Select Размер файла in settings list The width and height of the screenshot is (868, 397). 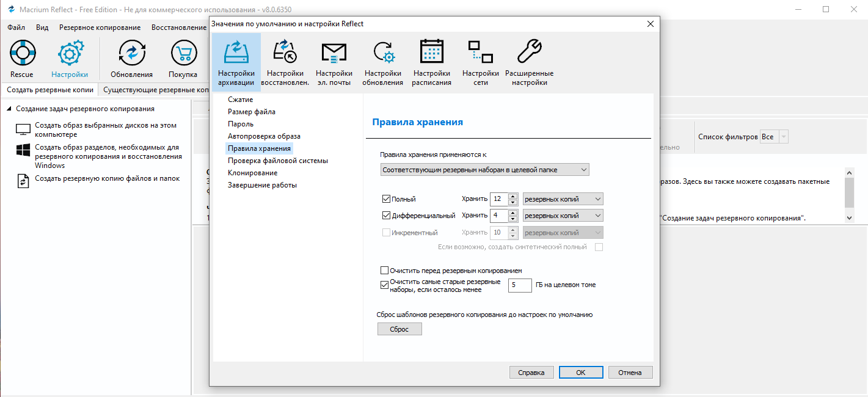[252, 112]
